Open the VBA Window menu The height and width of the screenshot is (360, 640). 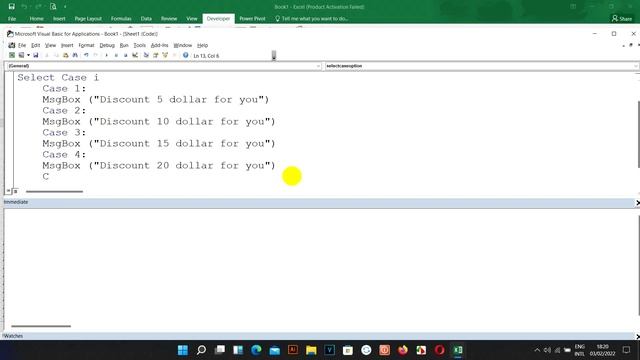[x=182, y=45]
